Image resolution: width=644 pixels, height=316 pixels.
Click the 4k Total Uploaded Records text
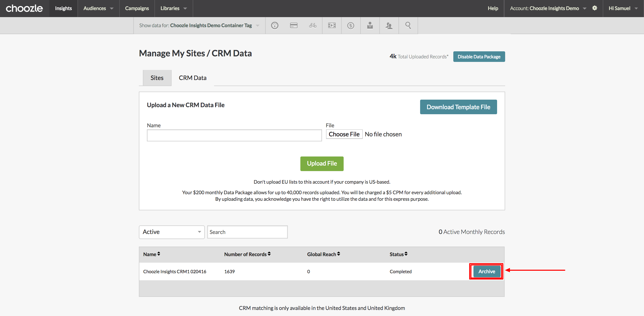(419, 57)
